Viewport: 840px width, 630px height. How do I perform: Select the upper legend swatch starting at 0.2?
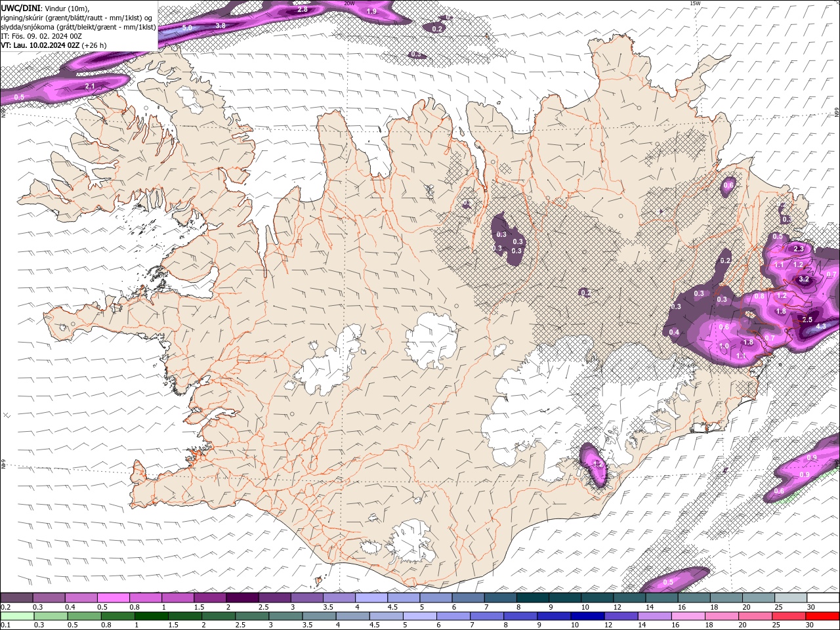pyautogui.click(x=16, y=598)
